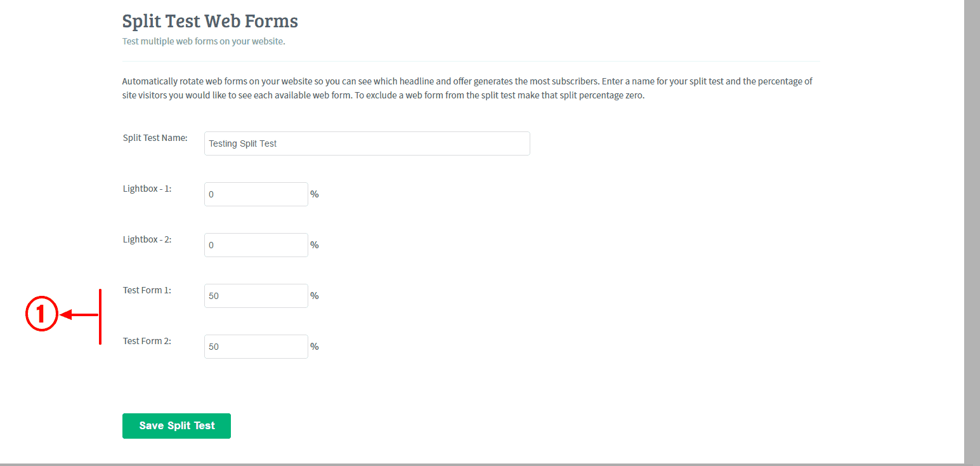Save the split test with the green button
980x466 pixels.
[176, 426]
